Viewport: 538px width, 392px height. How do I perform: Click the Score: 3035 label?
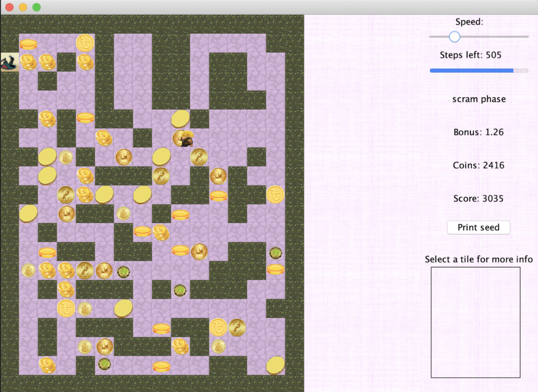(479, 199)
